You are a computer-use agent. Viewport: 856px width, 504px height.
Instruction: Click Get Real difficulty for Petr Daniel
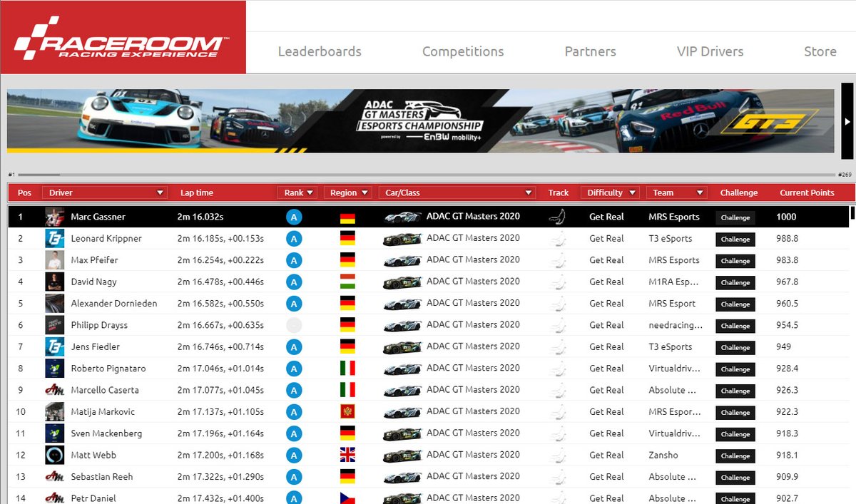[x=606, y=498]
